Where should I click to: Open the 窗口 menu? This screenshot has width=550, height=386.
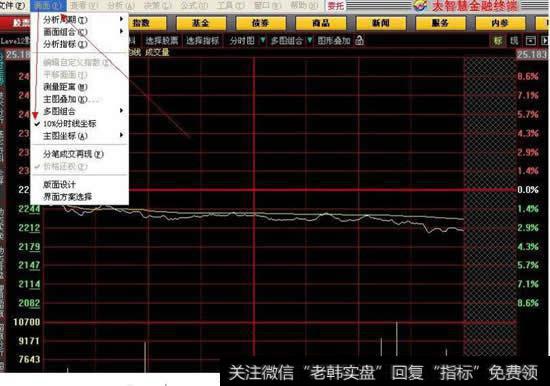coord(267,5)
